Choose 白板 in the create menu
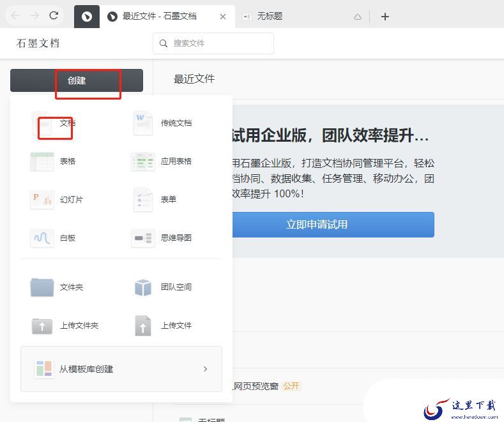This screenshot has width=504, height=422. (68, 238)
